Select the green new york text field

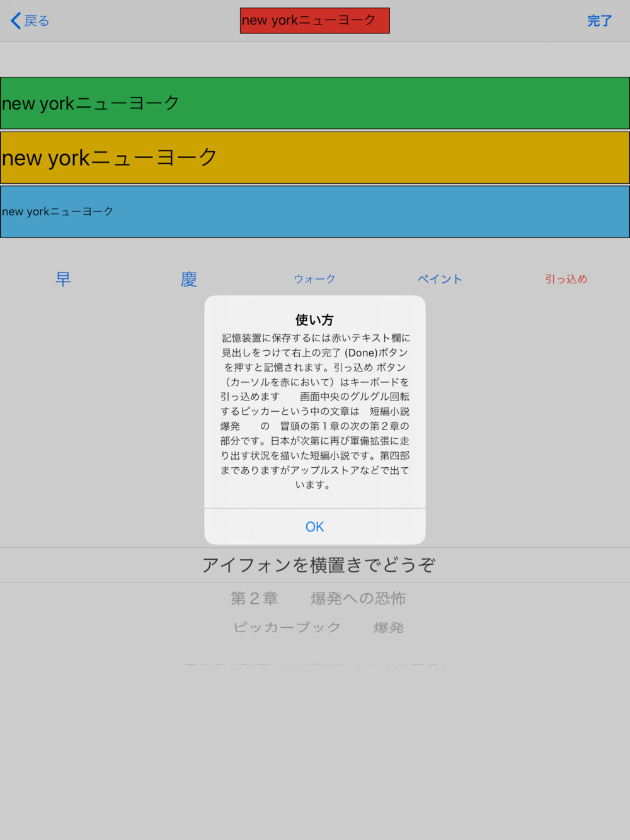315,103
